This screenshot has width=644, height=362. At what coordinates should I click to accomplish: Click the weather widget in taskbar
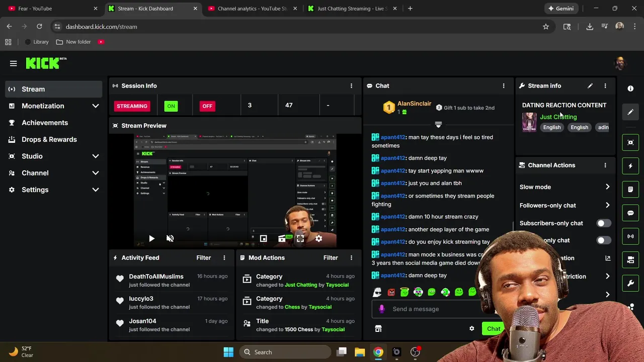21,352
